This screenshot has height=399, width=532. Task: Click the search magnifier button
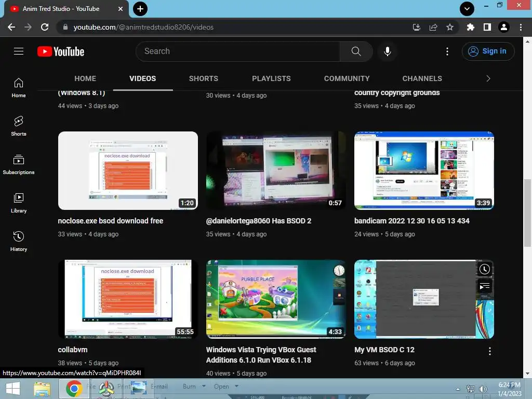click(356, 51)
